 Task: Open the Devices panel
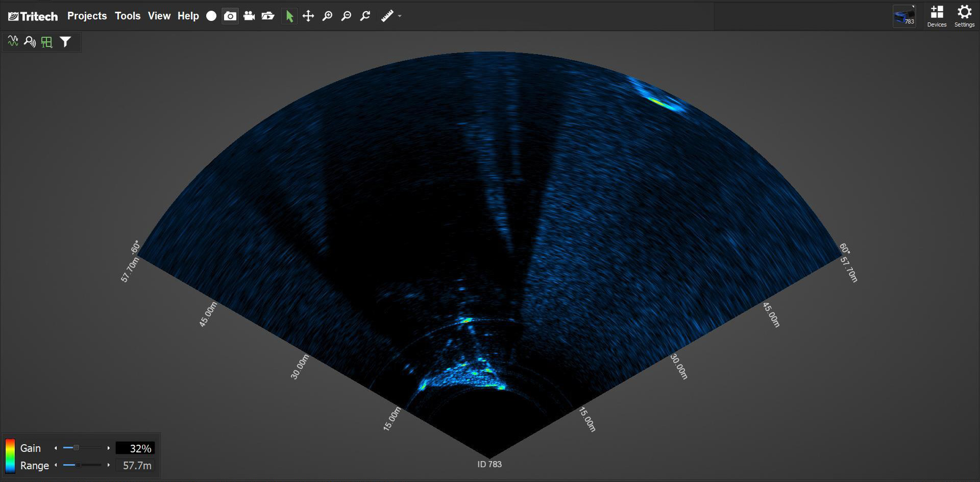(x=937, y=16)
